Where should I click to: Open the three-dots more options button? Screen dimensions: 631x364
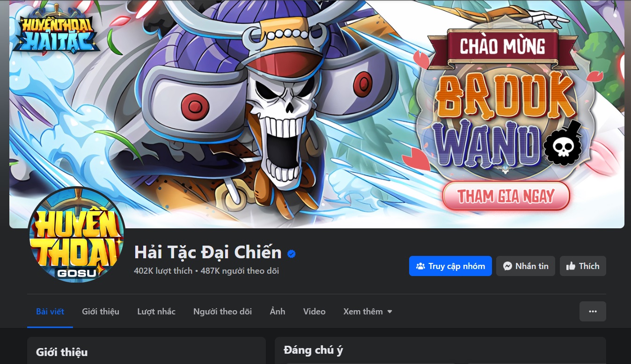(593, 311)
